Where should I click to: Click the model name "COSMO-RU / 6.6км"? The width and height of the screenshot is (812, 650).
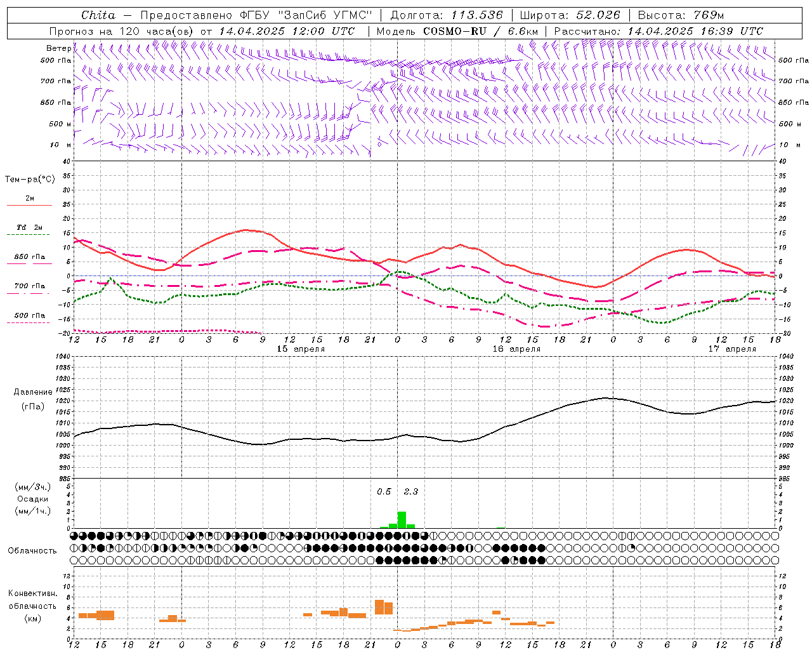point(480,31)
